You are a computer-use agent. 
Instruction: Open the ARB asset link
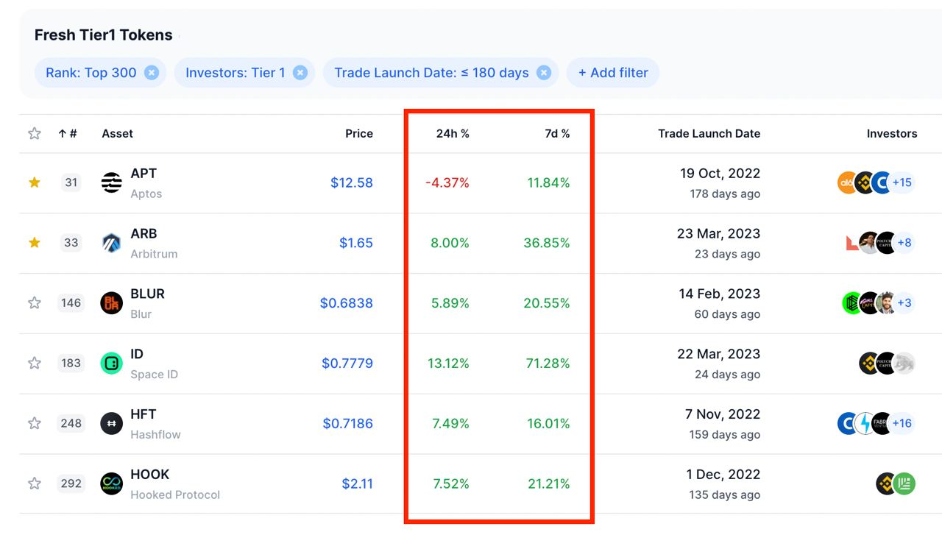pyautogui.click(x=144, y=233)
